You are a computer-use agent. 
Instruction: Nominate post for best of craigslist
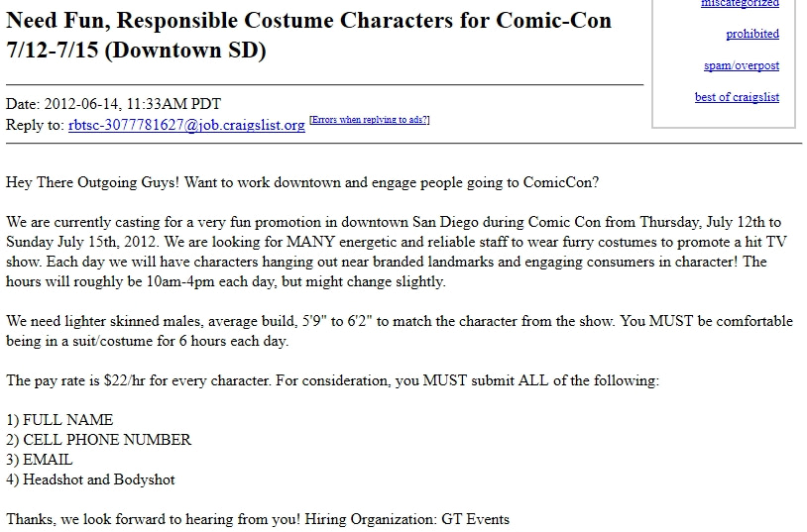[x=737, y=97]
